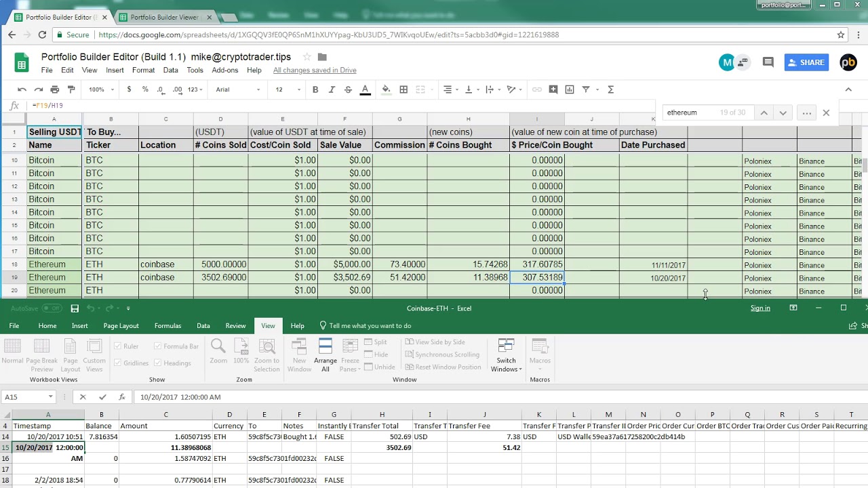Select Page Break Preview view in Excel
The image size is (868, 488).
[x=41, y=355]
